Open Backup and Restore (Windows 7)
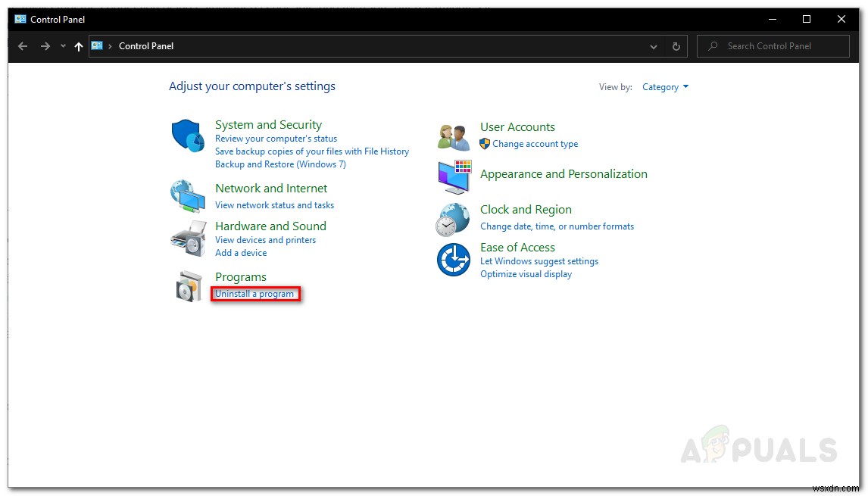 click(280, 164)
